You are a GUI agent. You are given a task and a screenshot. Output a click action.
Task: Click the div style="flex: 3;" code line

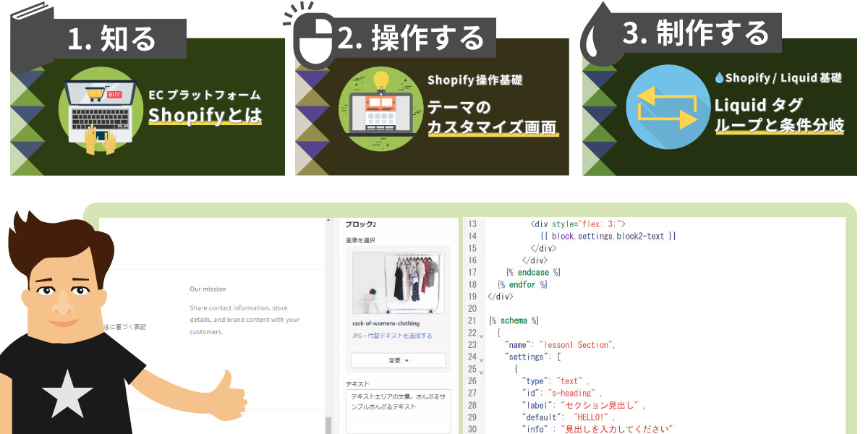coord(578,224)
